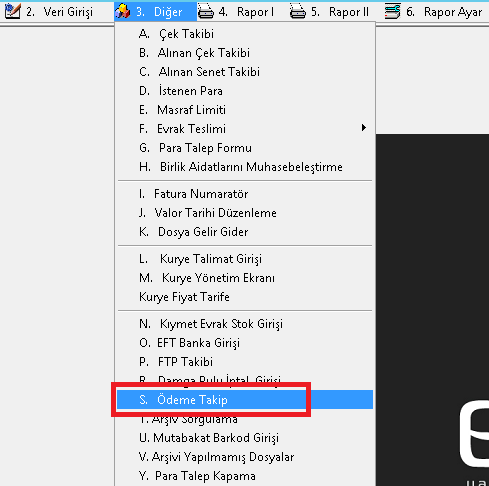Open Kurye Talimat Girişi
Viewport: 489px width, 486px height.
[245, 259]
